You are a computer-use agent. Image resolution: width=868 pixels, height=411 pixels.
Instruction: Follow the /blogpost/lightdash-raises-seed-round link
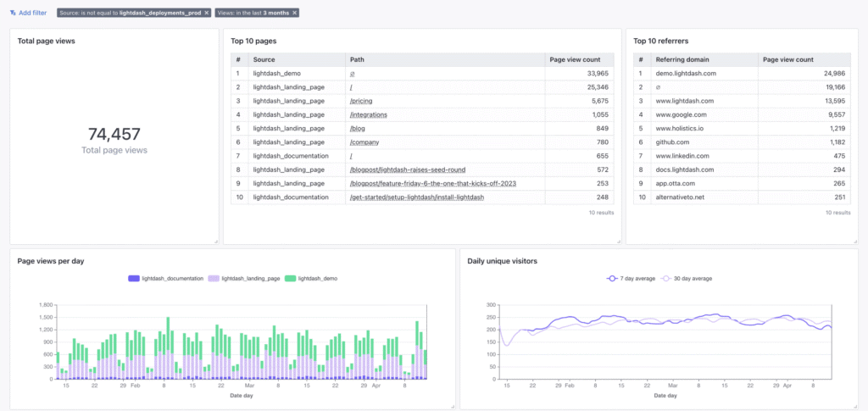408,169
